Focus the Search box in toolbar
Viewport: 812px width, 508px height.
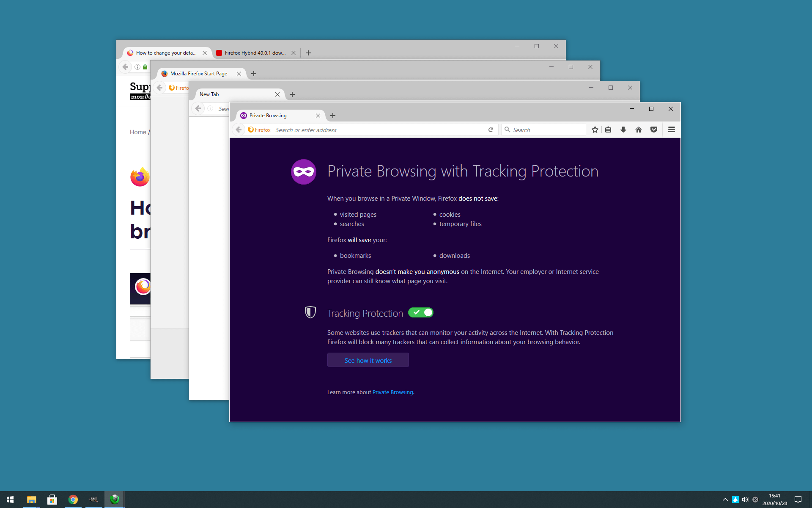click(x=543, y=130)
